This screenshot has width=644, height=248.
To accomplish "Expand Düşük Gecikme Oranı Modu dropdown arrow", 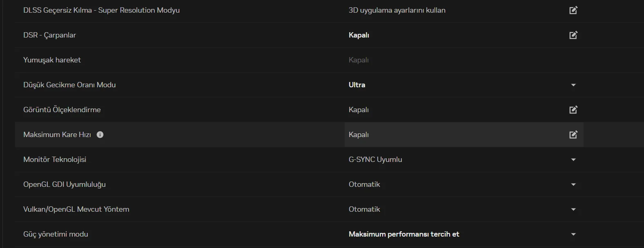I will [573, 85].
